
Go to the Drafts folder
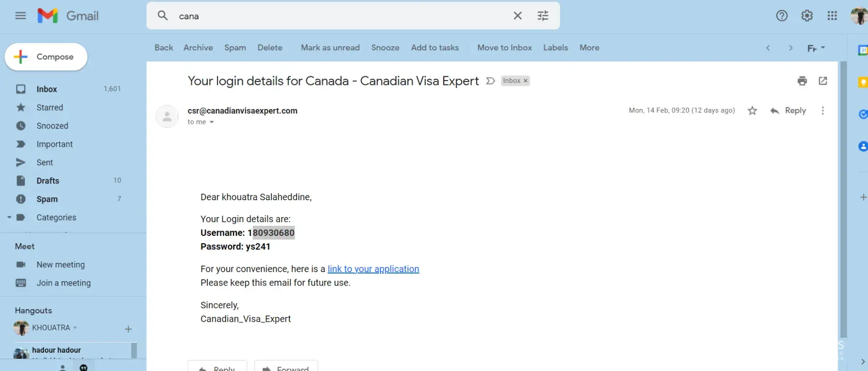pyautogui.click(x=48, y=181)
